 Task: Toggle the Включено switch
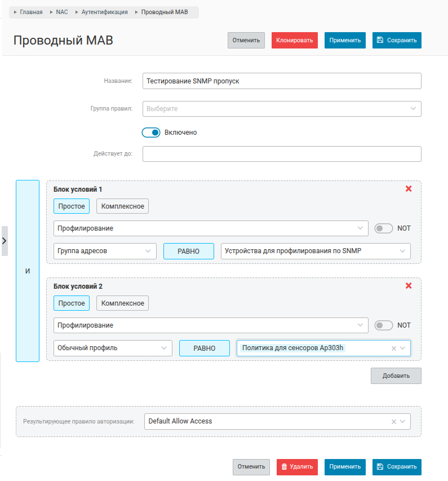pos(151,133)
